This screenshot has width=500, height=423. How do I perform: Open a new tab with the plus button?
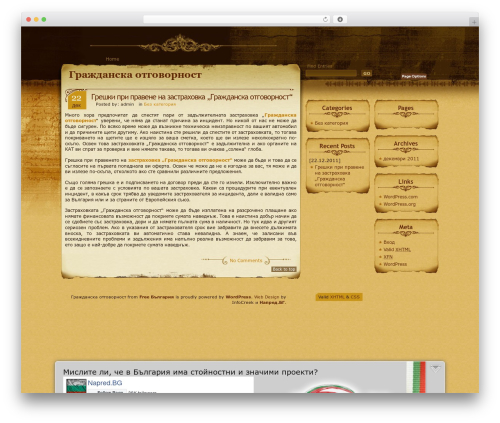[x=474, y=22]
